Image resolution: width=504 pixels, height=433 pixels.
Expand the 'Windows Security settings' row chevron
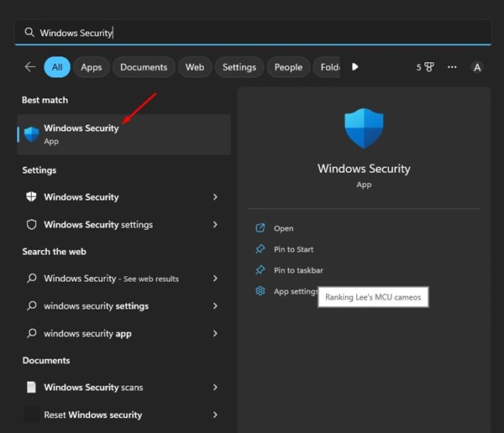[x=215, y=225]
